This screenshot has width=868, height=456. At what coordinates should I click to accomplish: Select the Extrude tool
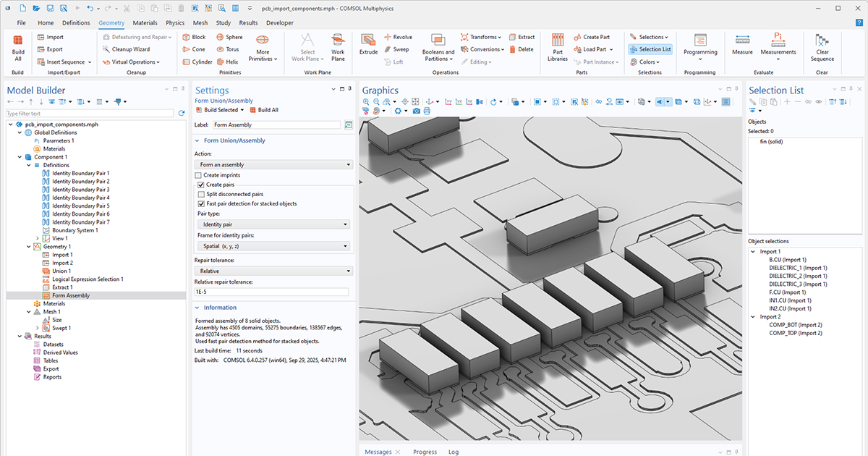(368, 45)
